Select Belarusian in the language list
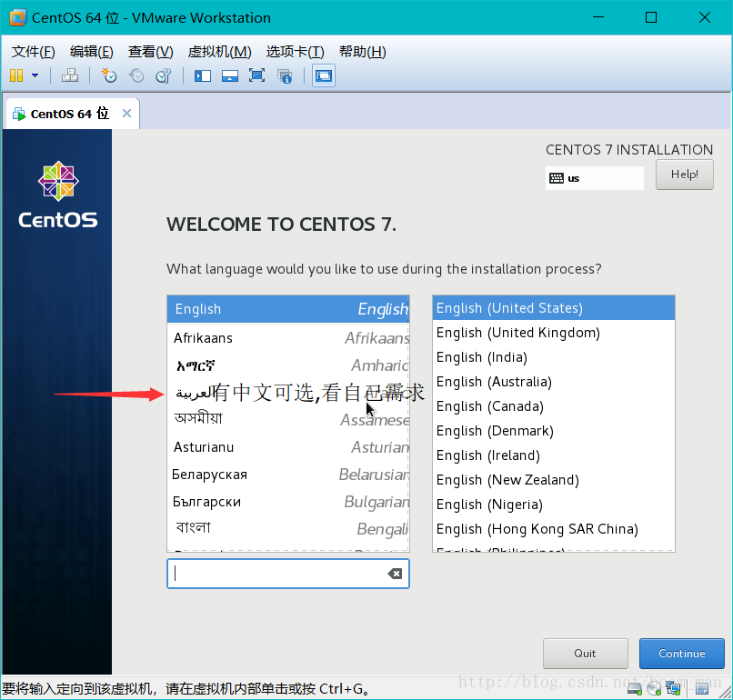The image size is (733, 700). pos(288,475)
